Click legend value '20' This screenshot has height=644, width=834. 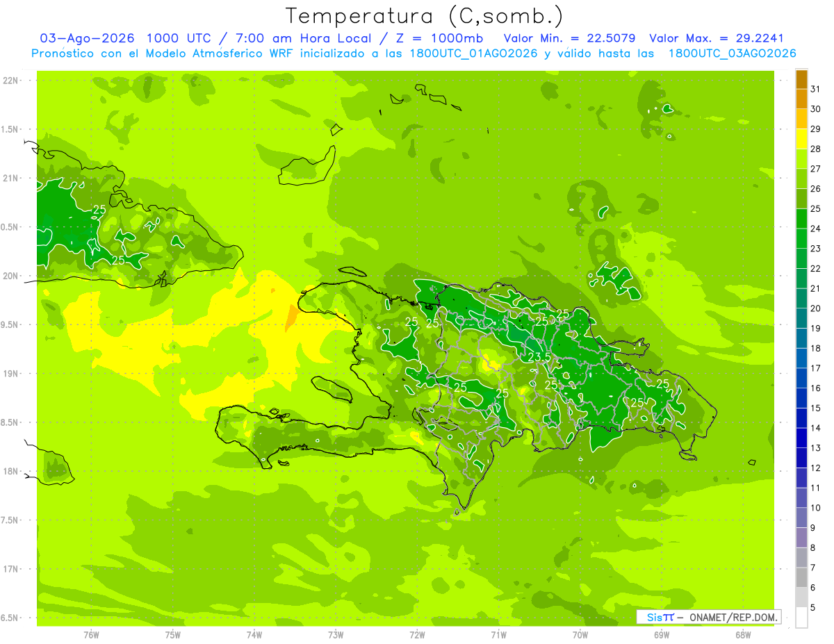click(x=816, y=308)
